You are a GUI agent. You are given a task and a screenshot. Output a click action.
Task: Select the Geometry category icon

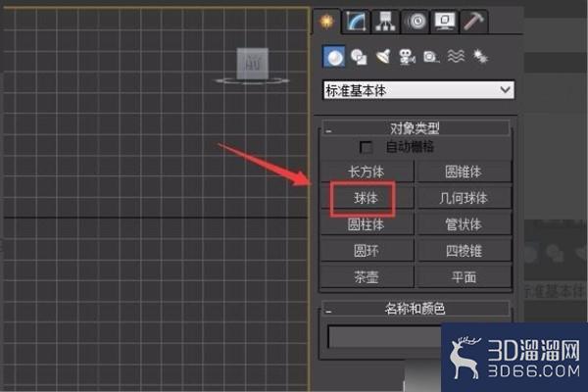coord(334,57)
